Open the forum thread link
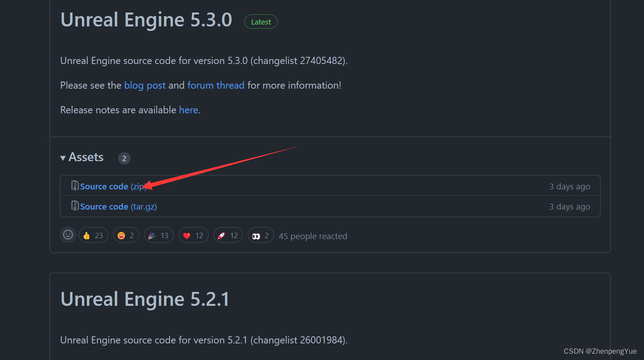 [216, 85]
